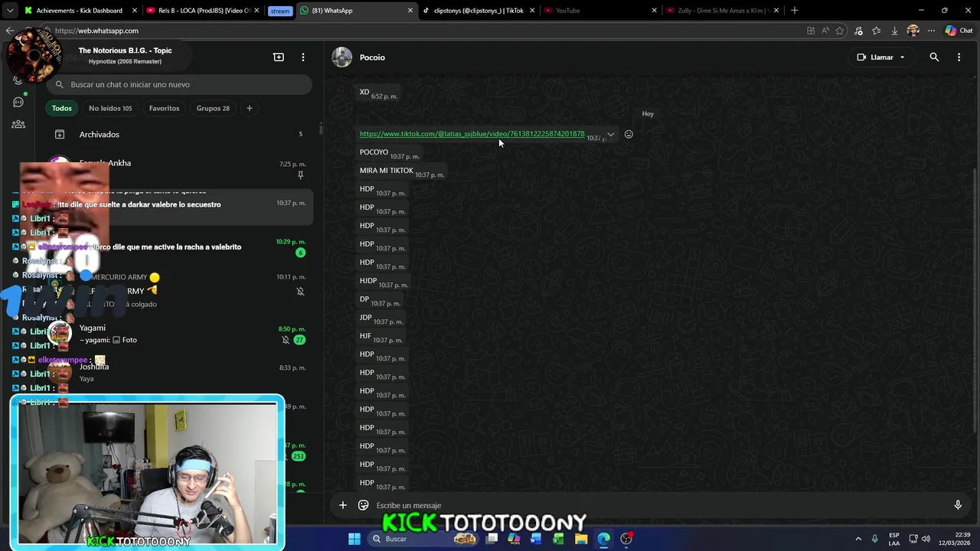Open WhatsApp Communities icon in sidebar
Viewport: 980px width, 551px height.
click(x=18, y=124)
